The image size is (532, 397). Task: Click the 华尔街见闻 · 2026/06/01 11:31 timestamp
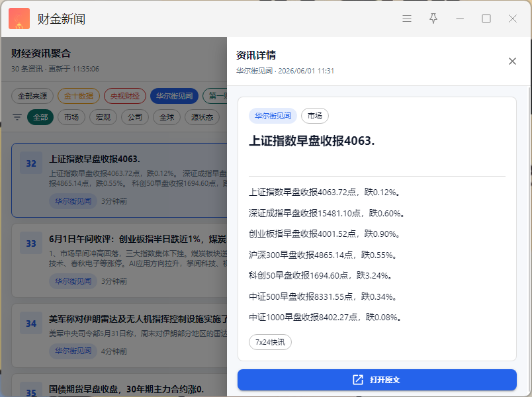pyautogui.click(x=285, y=71)
